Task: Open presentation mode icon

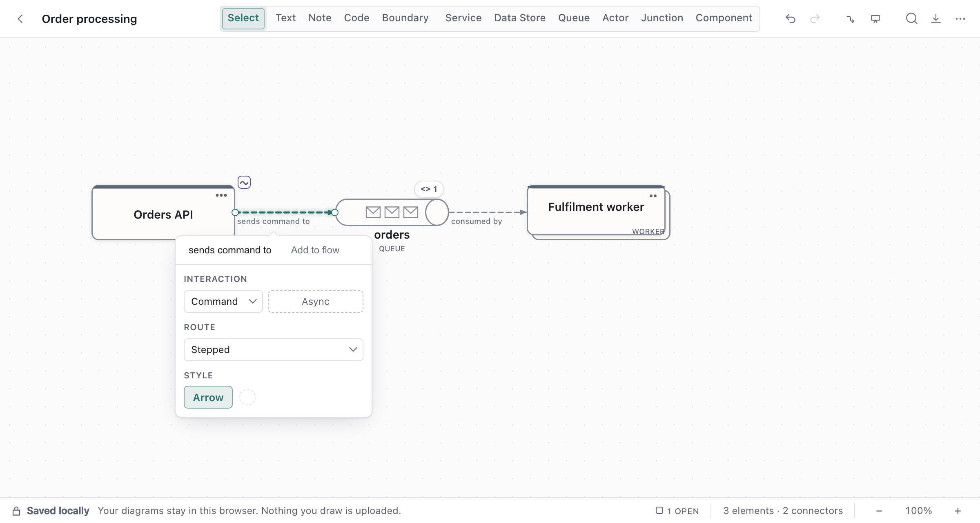Action: pyautogui.click(x=875, y=19)
